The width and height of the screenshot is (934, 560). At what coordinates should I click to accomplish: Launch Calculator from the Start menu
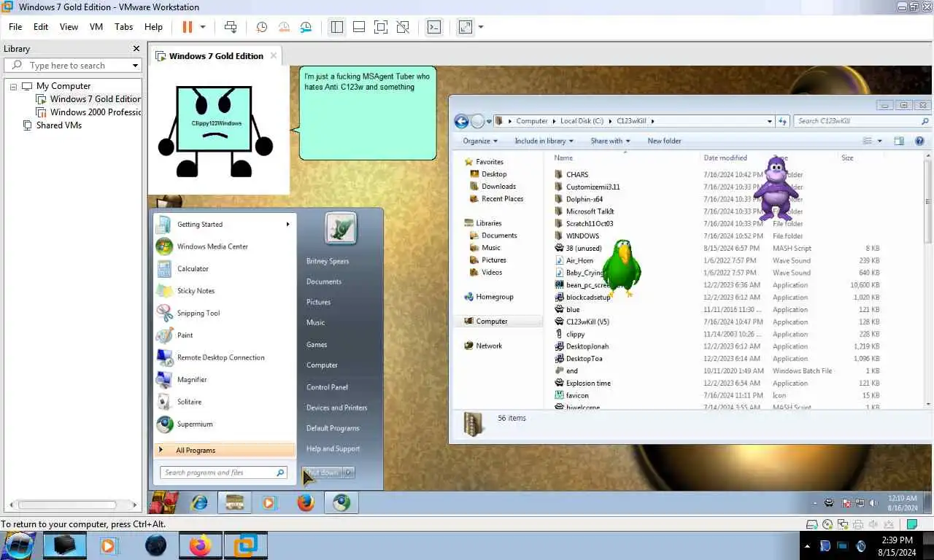[x=193, y=269]
